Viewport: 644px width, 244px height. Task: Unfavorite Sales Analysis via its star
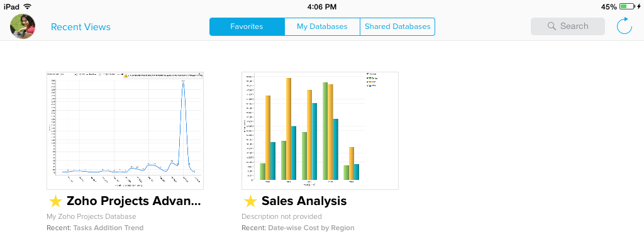coord(250,201)
